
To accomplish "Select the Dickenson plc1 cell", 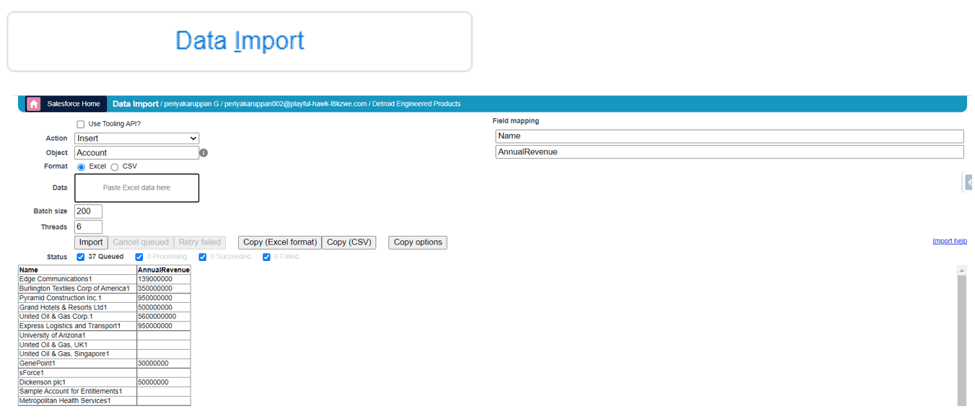I will click(77, 382).
